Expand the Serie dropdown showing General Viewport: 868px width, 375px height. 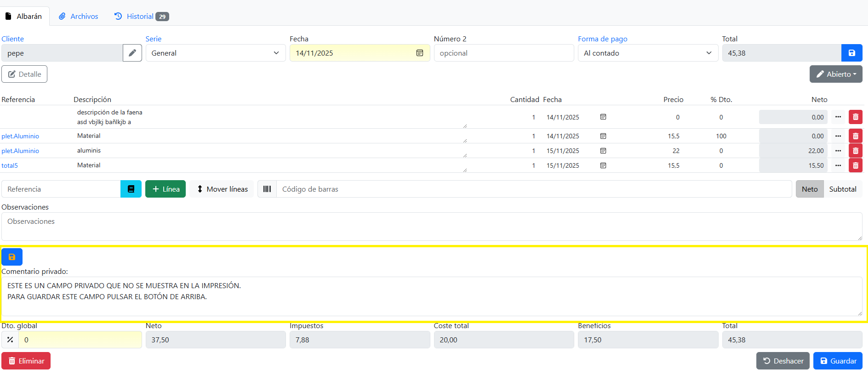click(x=215, y=53)
